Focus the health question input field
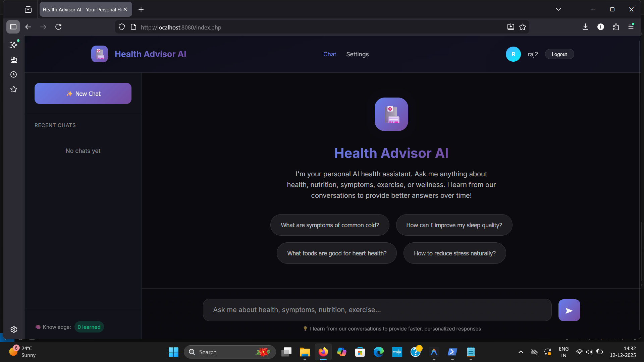The image size is (644, 362). [x=377, y=310]
